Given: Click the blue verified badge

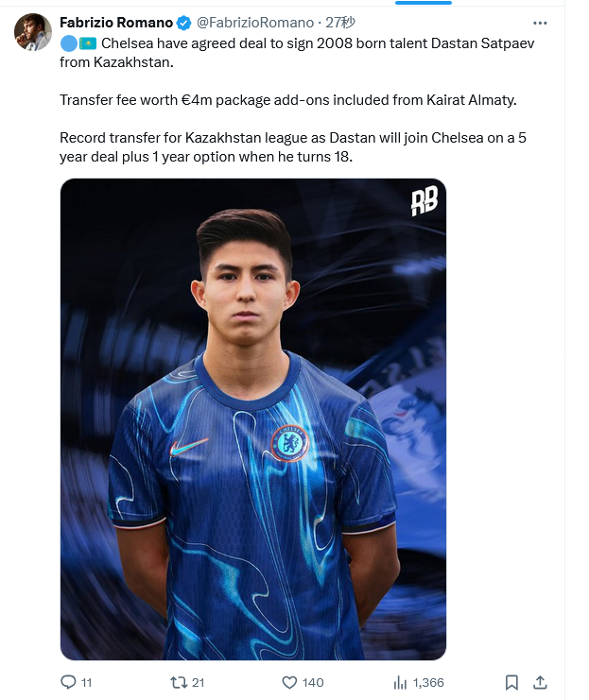Looking at the screenshot, I should 183,23.
